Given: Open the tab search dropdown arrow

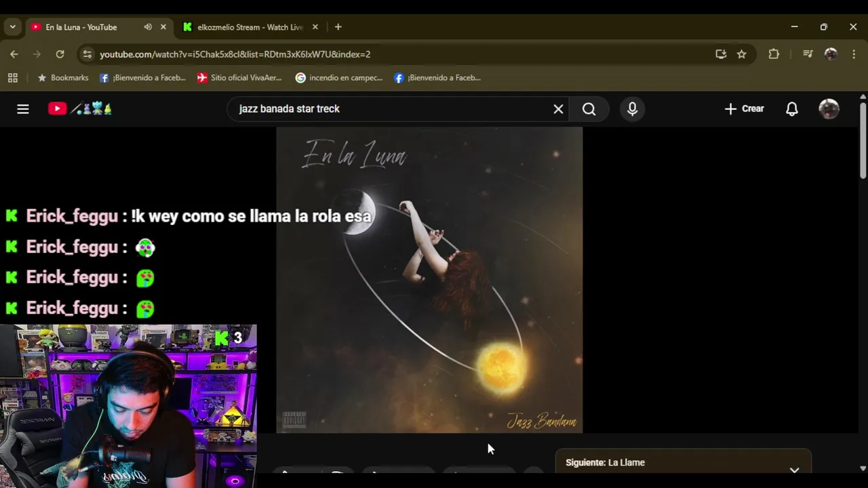Looking at the screenshot, I should tap(12, 27).
